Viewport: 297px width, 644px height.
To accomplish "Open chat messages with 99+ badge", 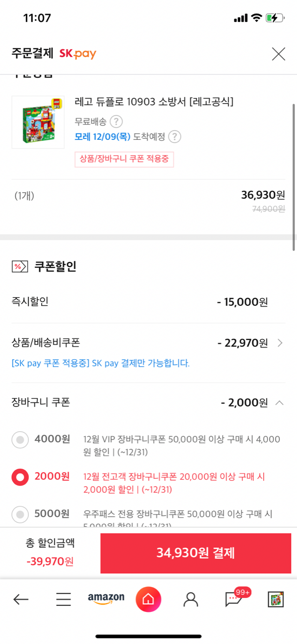I will click(234, 599).
